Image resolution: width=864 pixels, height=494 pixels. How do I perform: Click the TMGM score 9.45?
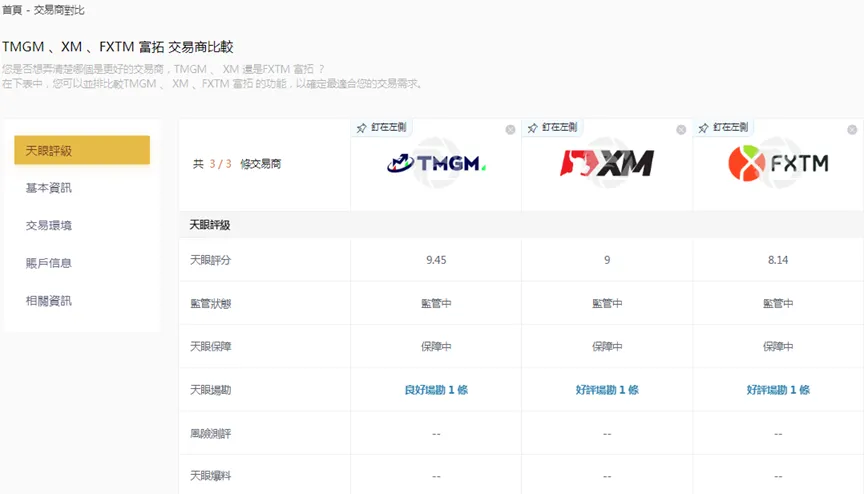[x=436, y=260]
